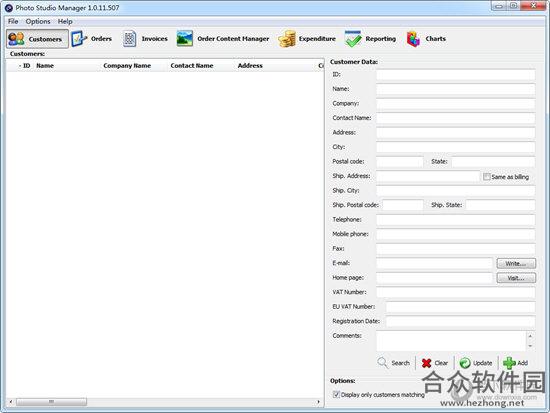Enable the Same as billing checkbox
This screenshot has height=413, width=550.
pos(486,176)
